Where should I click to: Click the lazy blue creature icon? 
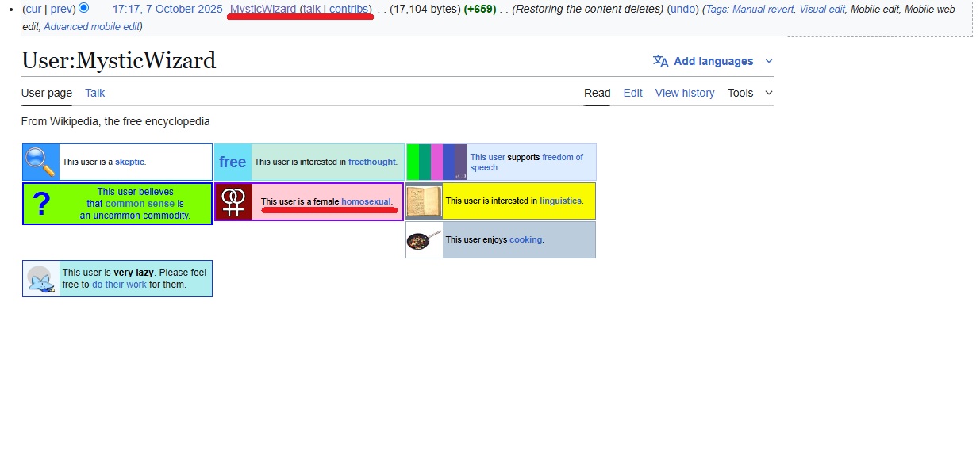tap(41, 279)
